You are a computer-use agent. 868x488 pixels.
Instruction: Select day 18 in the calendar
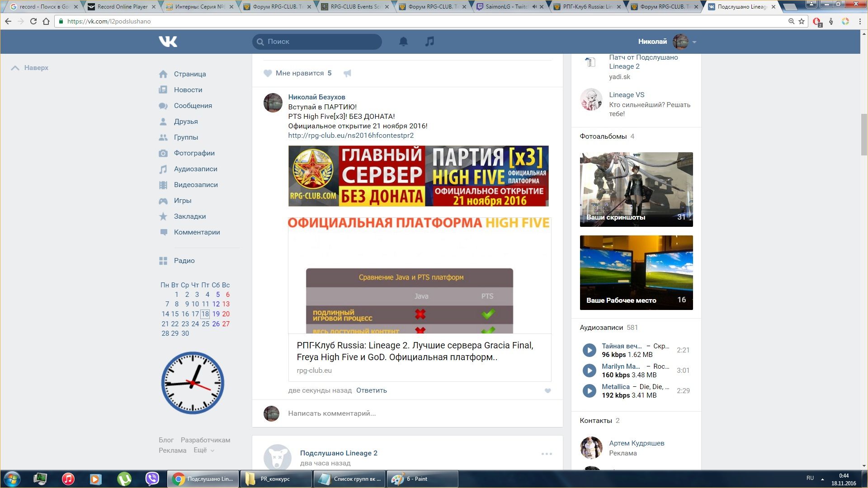pyautogui.click(x=205, y=314)
